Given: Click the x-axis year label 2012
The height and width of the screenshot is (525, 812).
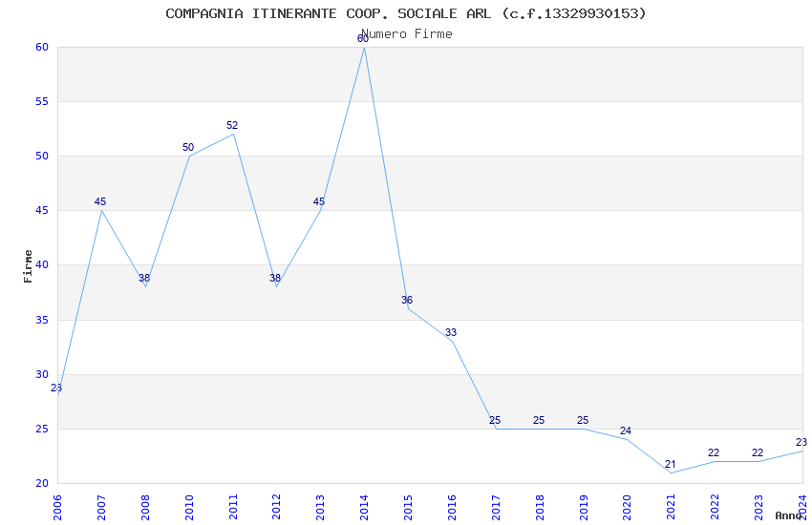Looking at the screenshot, I should [276, 507].
